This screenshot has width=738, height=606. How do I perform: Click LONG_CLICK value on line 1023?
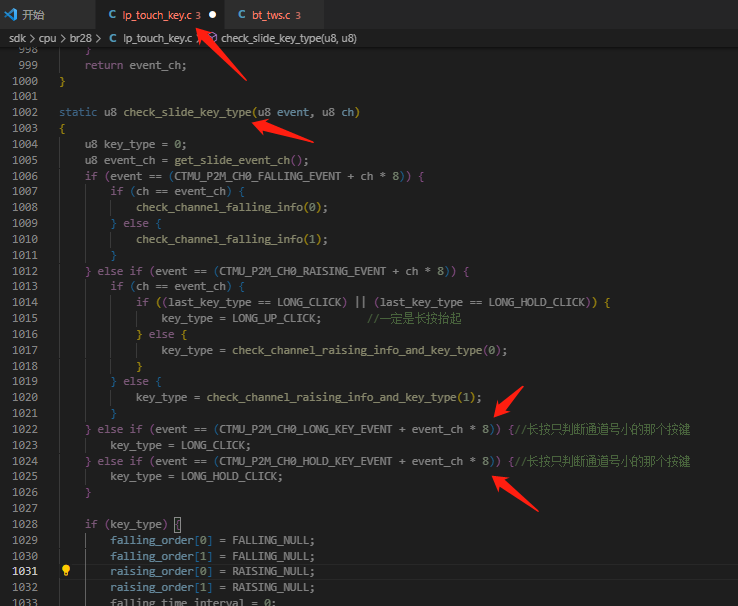pyautogui.click(x=213, y=446)
